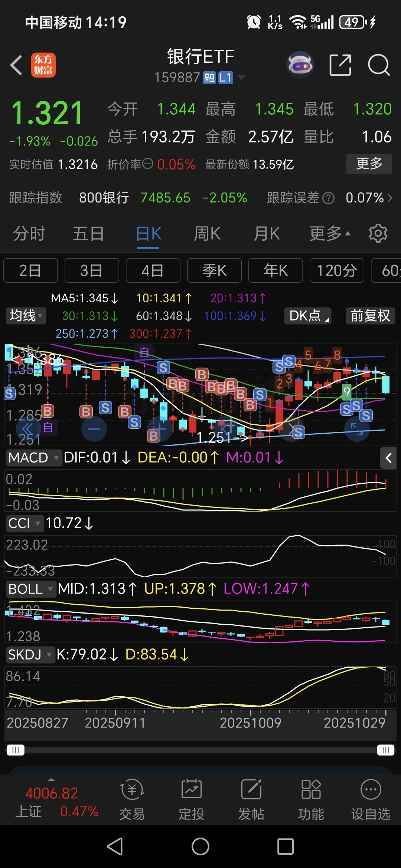Tap the alarm clock status icon
Screen dimensions: 401x868
(254, 22)
